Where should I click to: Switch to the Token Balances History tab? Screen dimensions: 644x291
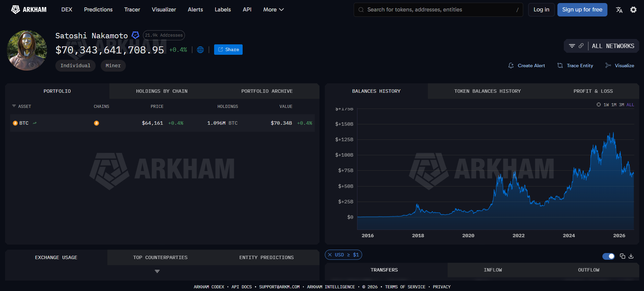coord(487,91)
